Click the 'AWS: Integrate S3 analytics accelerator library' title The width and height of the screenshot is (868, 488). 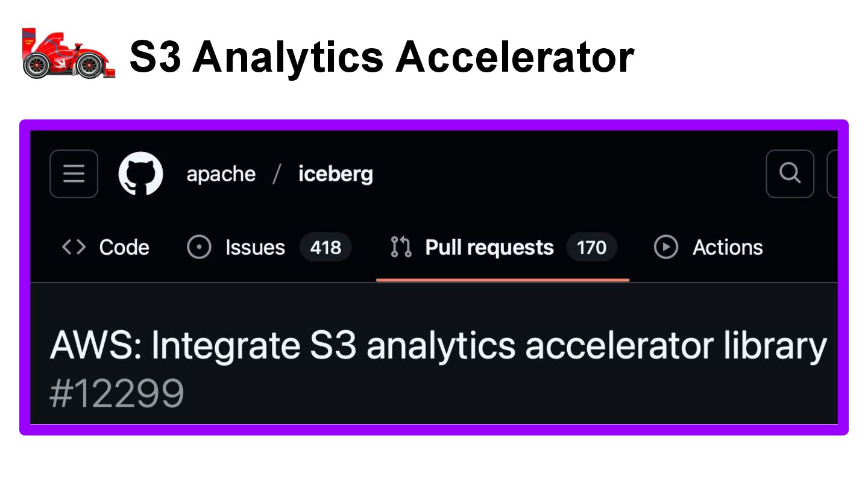pos(438,346)
